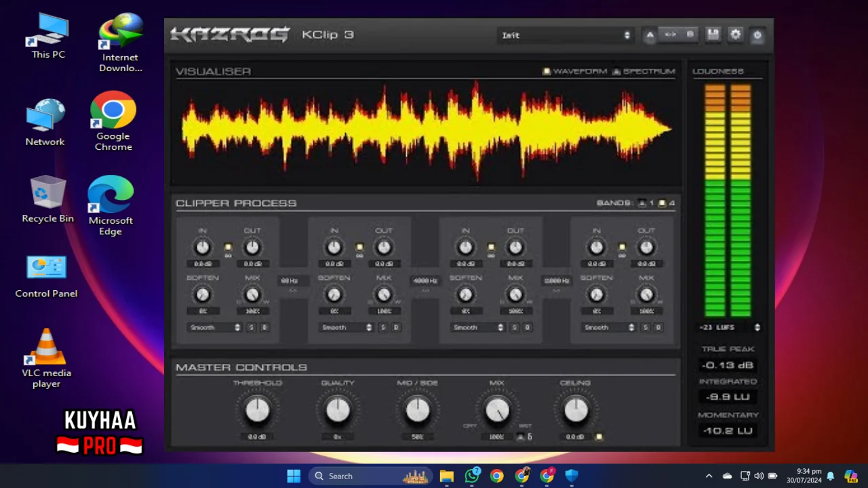Open the Init preset dropdown

(x=566, y=35)
